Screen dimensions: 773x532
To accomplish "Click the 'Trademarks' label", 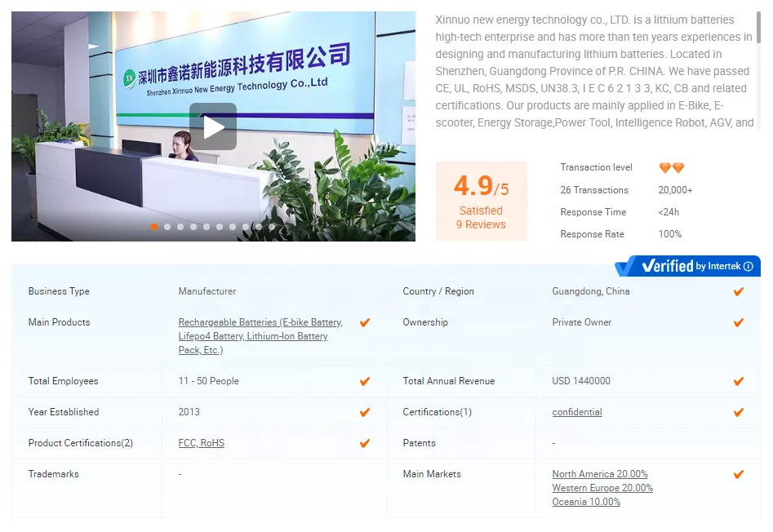I will click(x=53, y=474).
